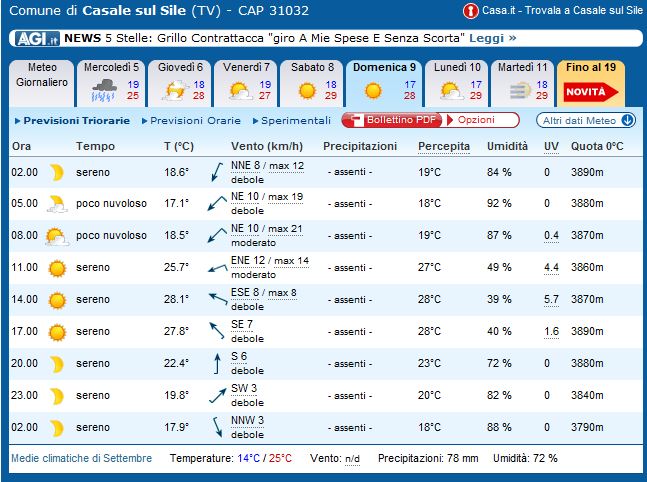
Task: Select the Sabato 8 forecast tab
Action: tap(312, 83)
